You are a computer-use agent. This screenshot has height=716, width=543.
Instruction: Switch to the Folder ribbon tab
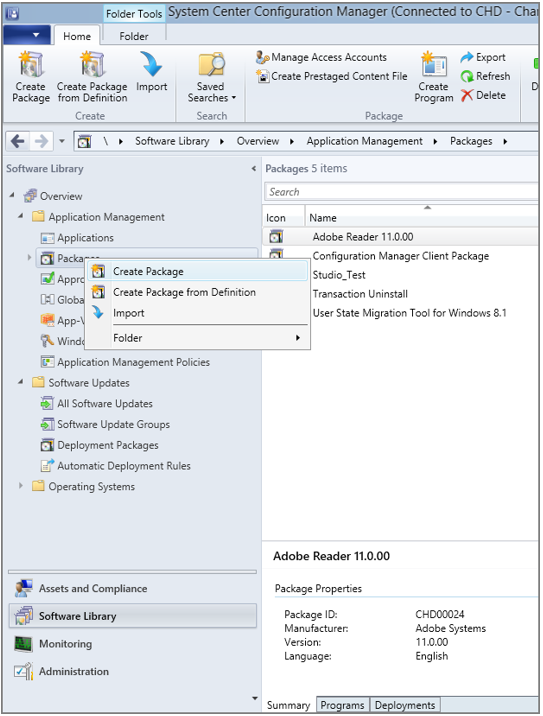point(134,36)
